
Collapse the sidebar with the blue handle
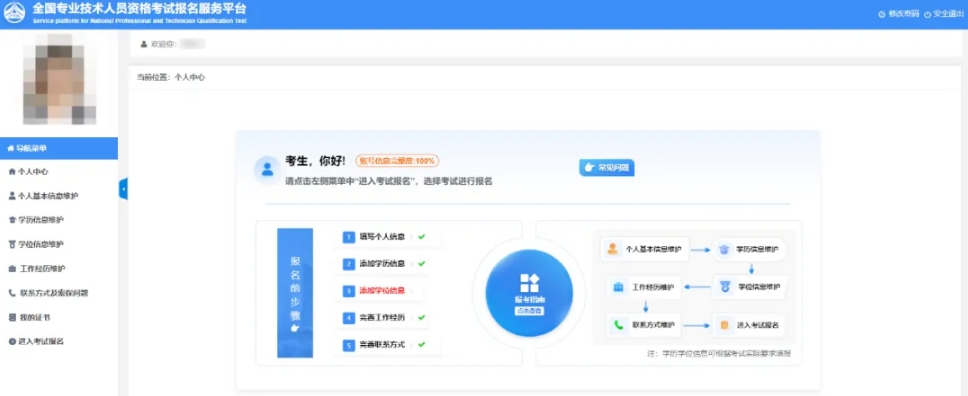point(123,188)
